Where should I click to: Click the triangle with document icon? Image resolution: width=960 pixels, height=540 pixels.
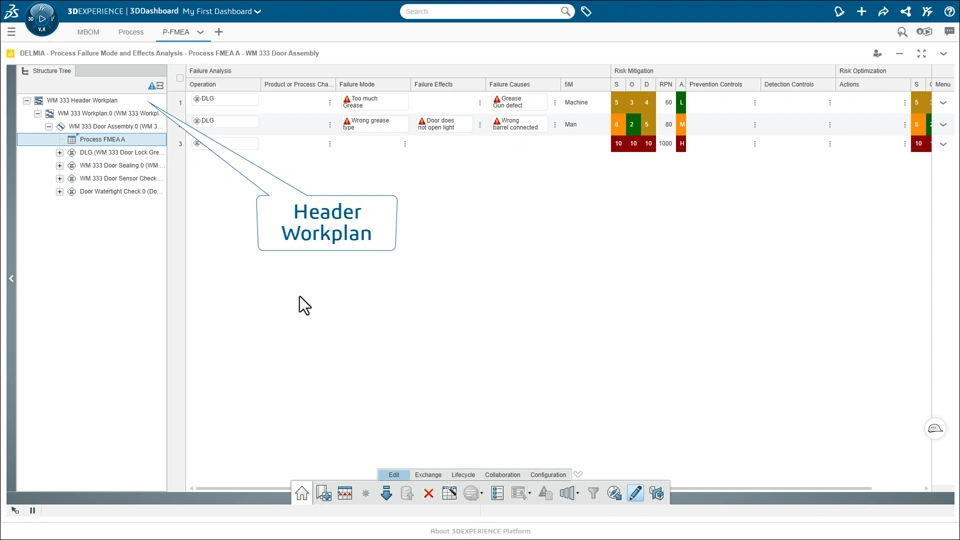tap(545, 493)
